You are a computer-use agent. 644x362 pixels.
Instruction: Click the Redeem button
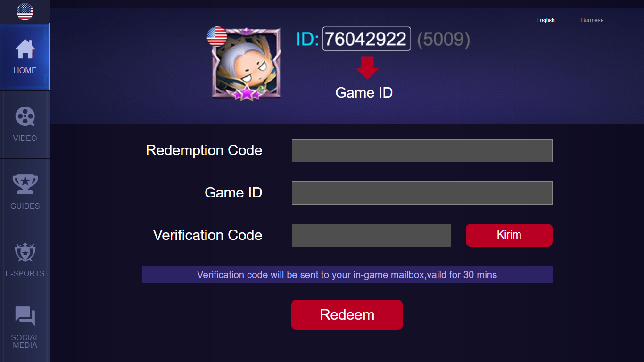tap(347, 315)
